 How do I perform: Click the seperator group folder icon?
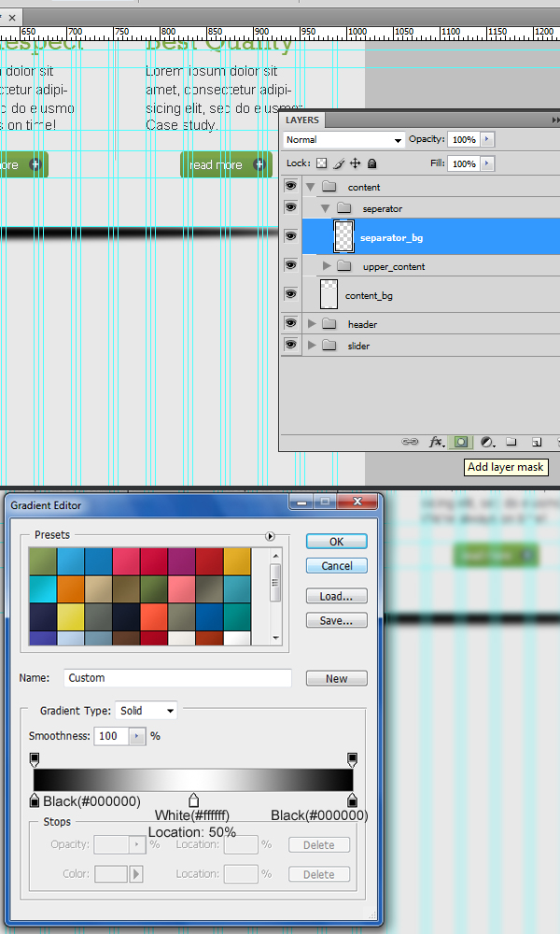[x=344, y=208]
